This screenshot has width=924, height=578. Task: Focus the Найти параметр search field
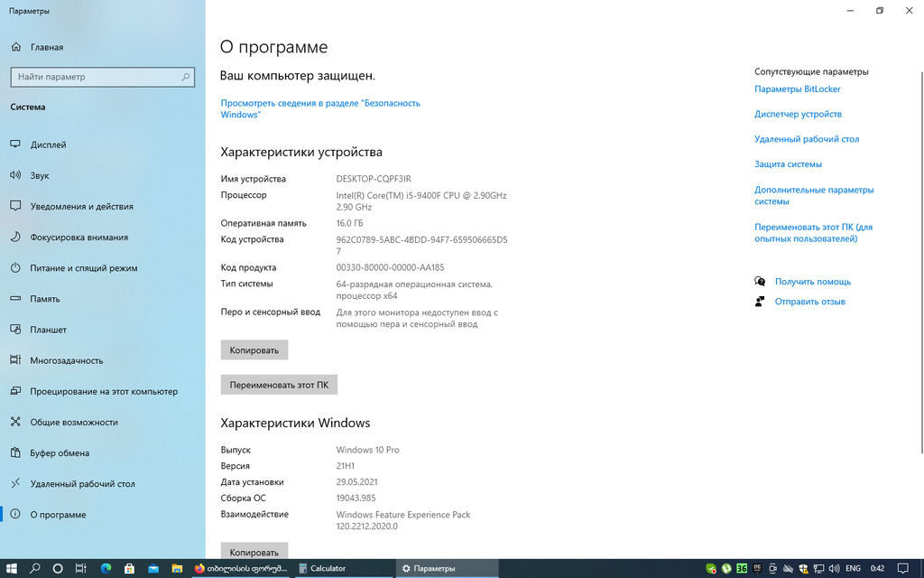[x=103, y=77]
